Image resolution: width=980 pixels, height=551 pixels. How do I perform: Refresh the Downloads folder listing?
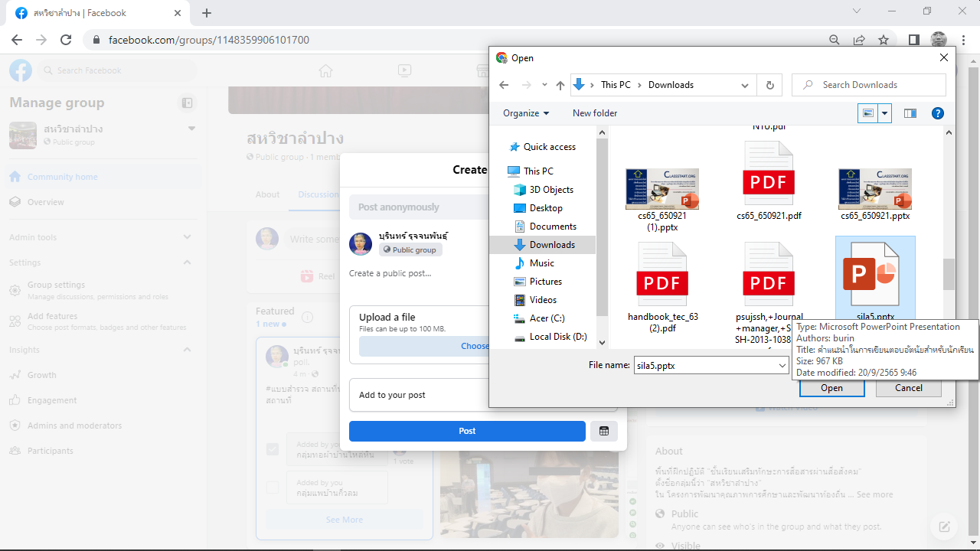pyautogui.click(x=769, y=85)
